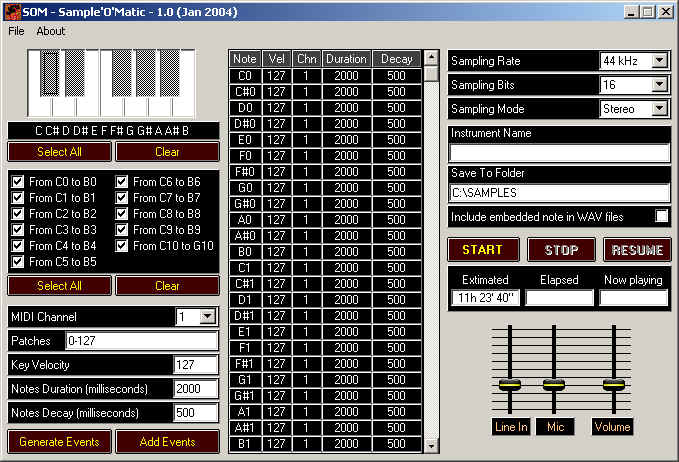Click the Decay column header
Image resolution: width=679 pixels, height=462 pixels.
[x=397, y=59]
